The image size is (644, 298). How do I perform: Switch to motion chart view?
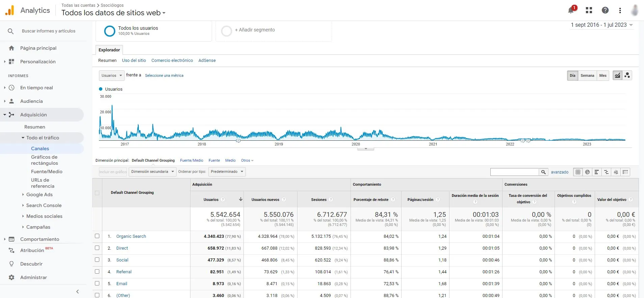tap(627, 75)
